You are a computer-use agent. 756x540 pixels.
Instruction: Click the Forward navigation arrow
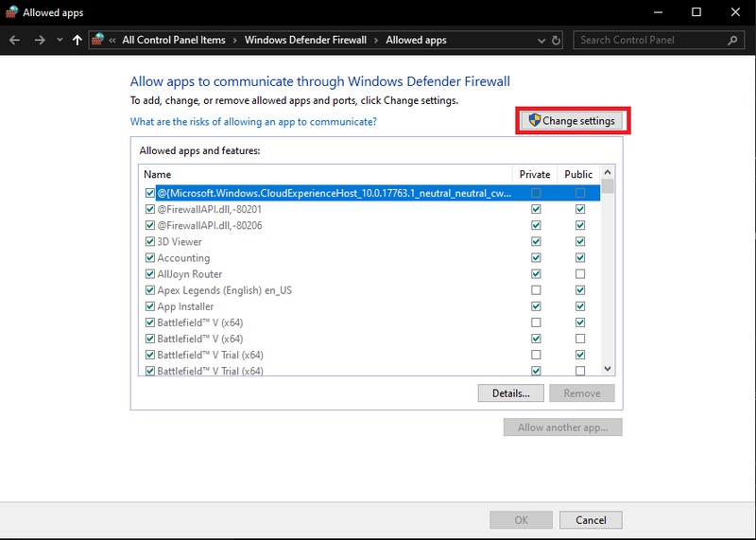39,41
